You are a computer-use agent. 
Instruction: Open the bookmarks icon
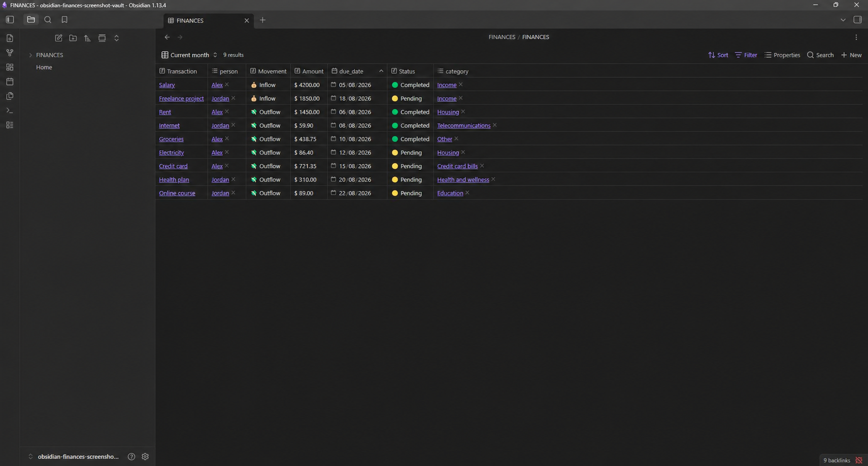[x=64, y=20]
